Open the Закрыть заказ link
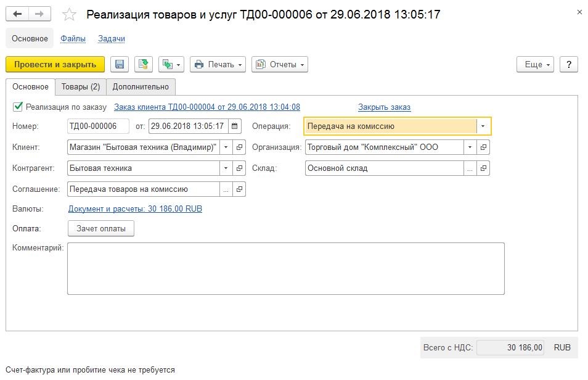This screenshot has height=380, width=588. tap(384, 107)
